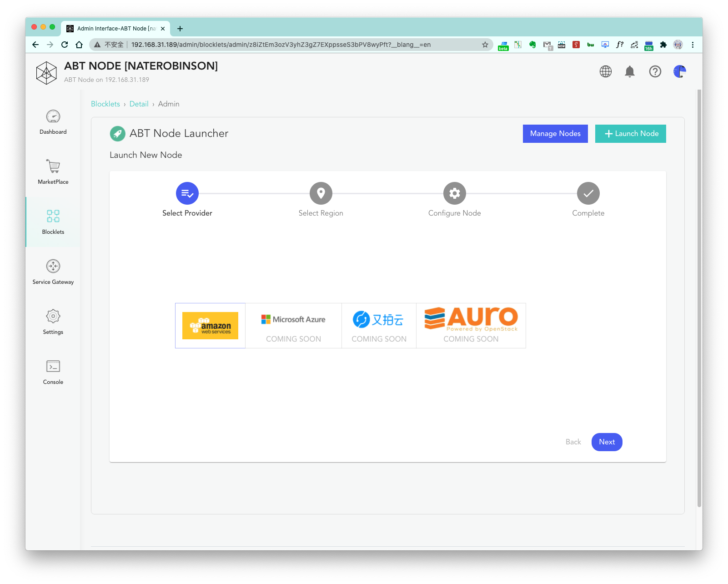
Task: Click the Manage Nodes button
Action: click(555, 134)
